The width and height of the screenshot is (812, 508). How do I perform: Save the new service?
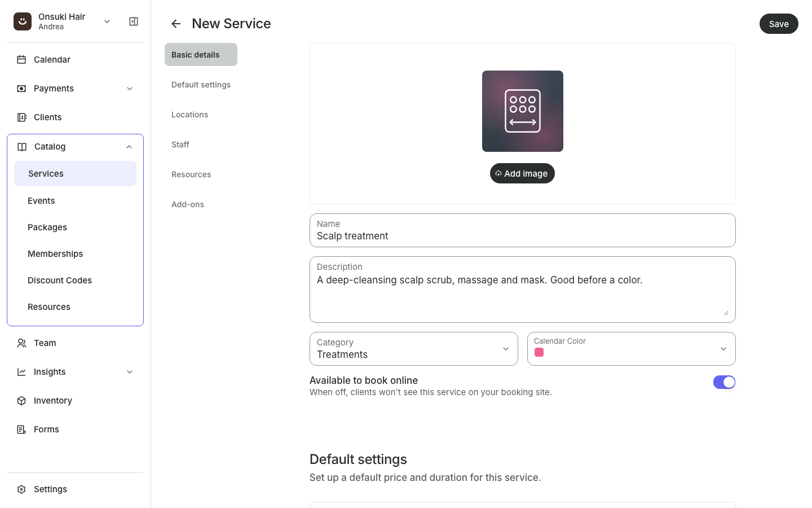click(x=779, y=24)
